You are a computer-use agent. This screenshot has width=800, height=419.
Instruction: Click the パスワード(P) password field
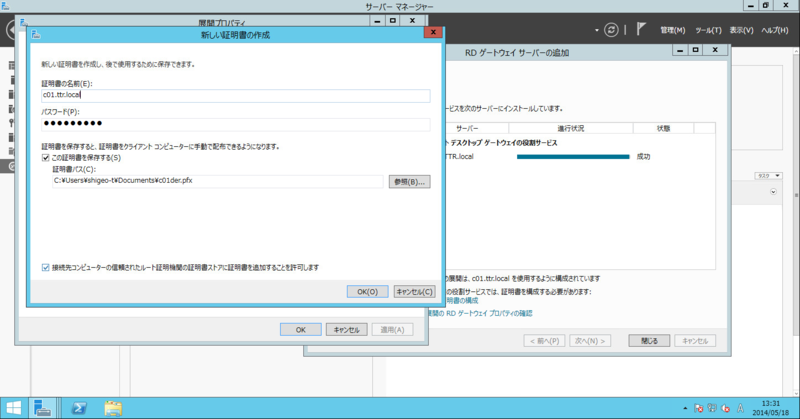click(x=236, y=124)
